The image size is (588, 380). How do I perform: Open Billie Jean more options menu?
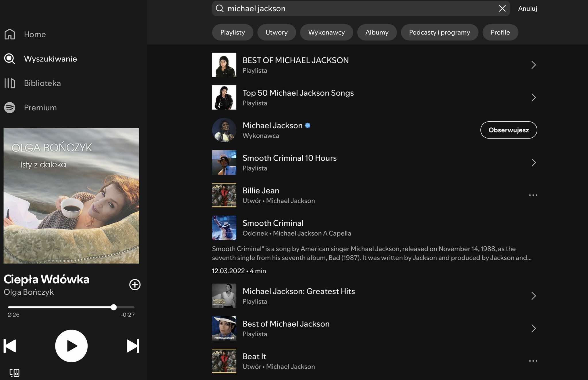(533, 195)
